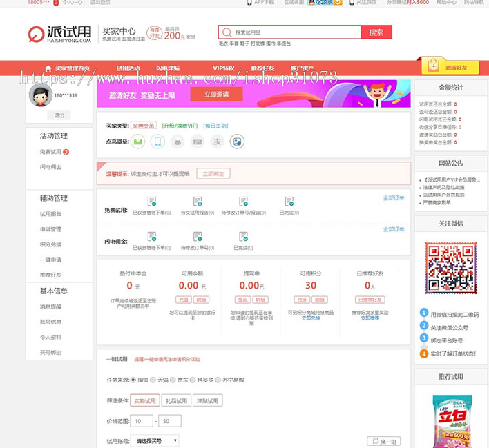This screenshot has width=489, height=448.
Task: Open VIP特权 in the nav bar
Action: tap(224, 68)
